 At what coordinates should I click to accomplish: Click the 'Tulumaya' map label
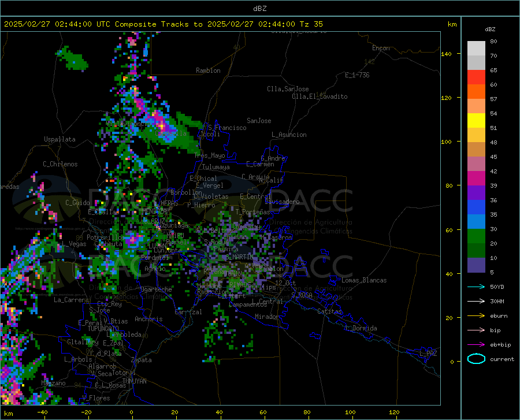click(216, 167)
